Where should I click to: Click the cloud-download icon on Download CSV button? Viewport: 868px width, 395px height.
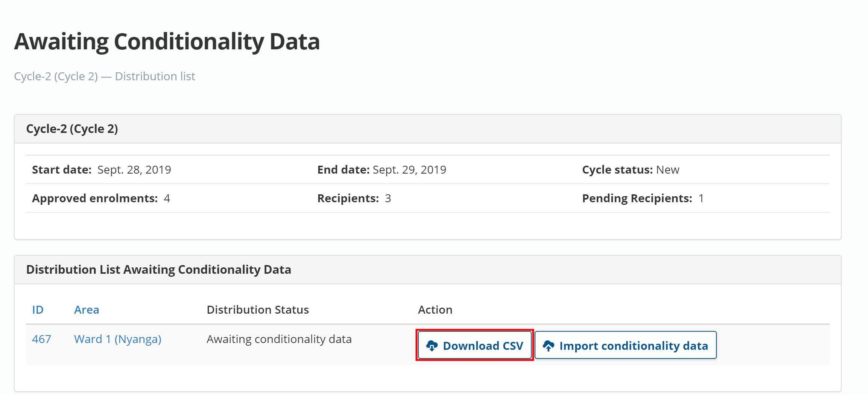click(x=432, y=345)
